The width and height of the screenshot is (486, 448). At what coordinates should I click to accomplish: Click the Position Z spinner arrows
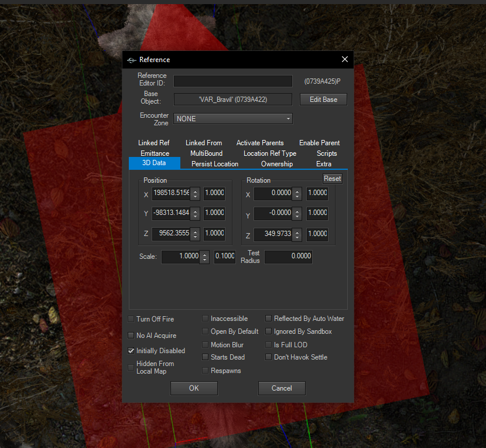(x=195, y=234)
